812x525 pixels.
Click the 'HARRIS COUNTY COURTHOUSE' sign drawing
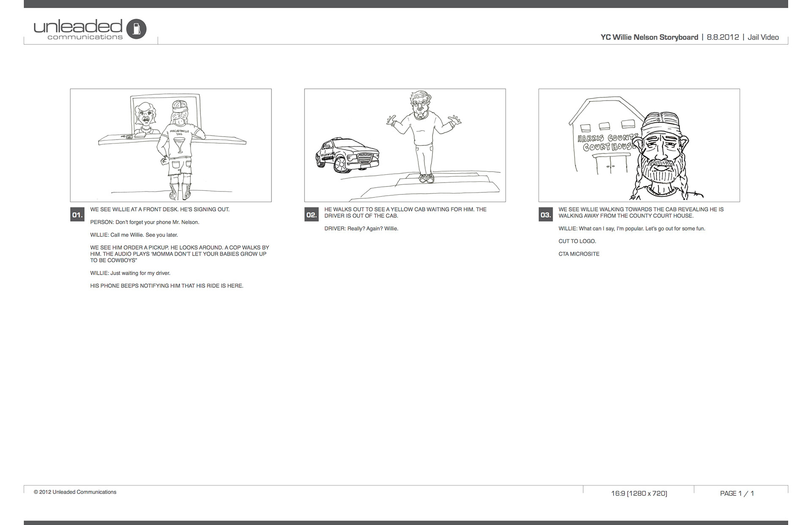coord(607,142)
